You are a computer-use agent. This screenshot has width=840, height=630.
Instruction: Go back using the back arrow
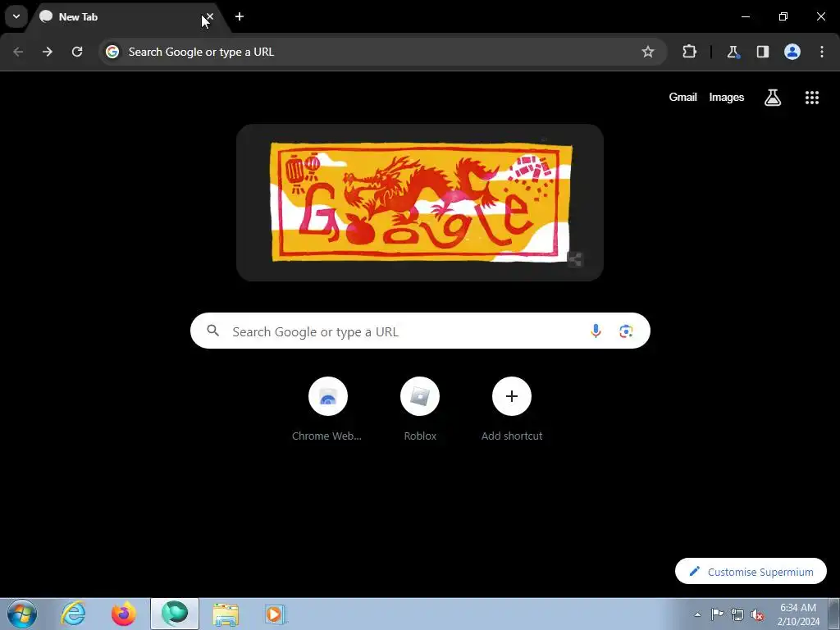(x=18, y=52)
